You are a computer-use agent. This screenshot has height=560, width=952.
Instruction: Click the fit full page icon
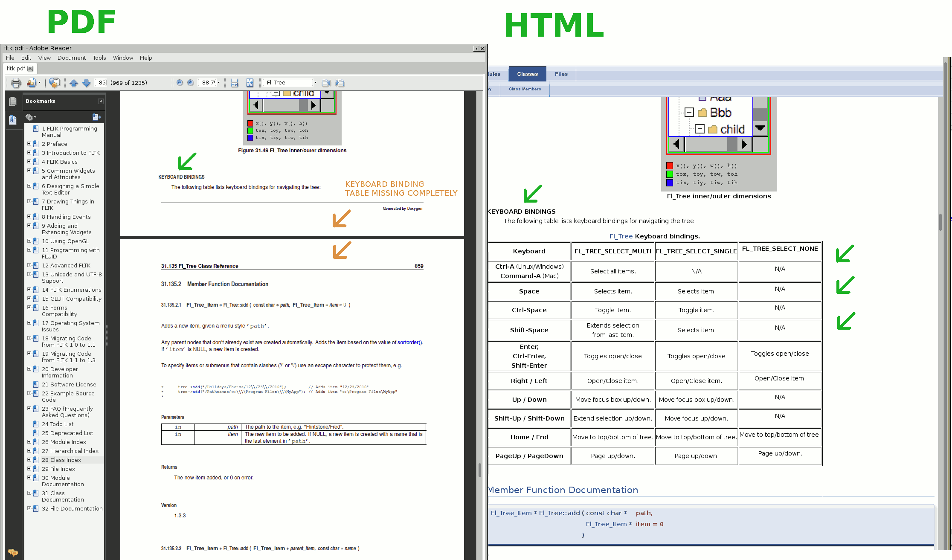250,83
